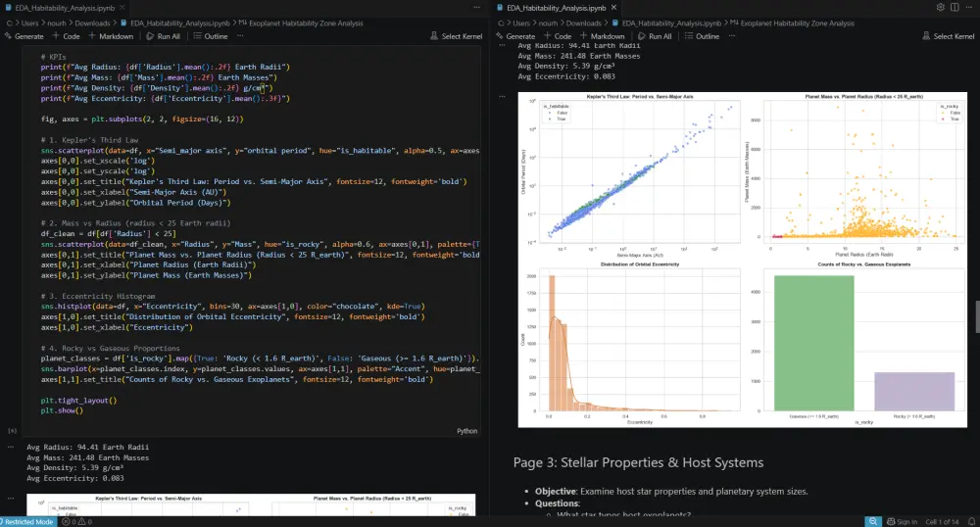Add Code cell in right notebook
This screenshot has width=980, height=527.
click(558, 36)
